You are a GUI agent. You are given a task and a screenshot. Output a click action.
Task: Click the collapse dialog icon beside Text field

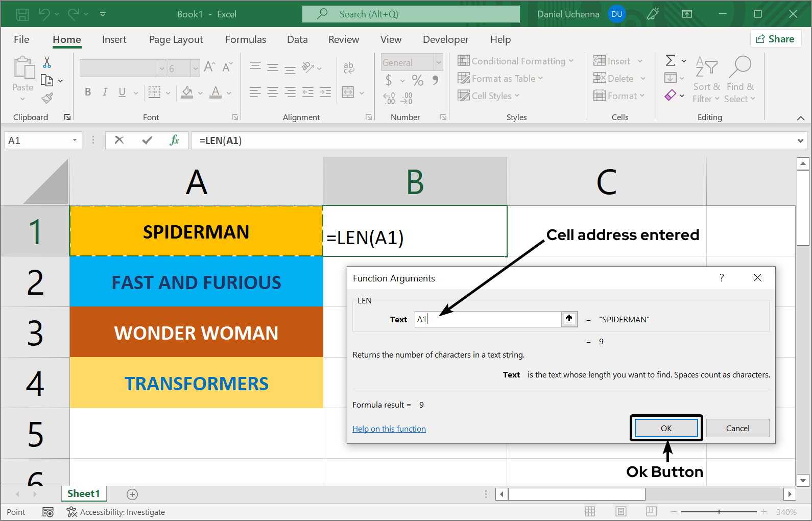(569, 319)
